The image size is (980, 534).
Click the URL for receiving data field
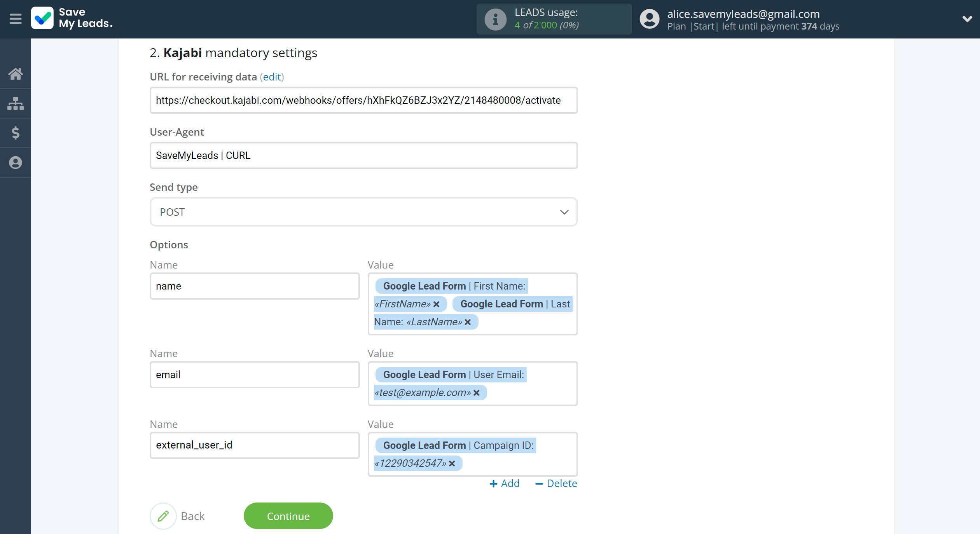click(363, 100)
